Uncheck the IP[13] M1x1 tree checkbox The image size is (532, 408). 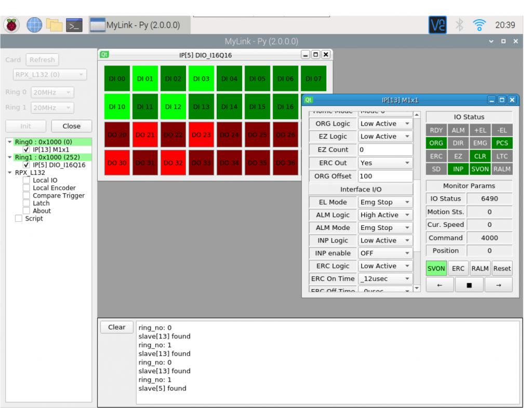(x=26, y=149)
